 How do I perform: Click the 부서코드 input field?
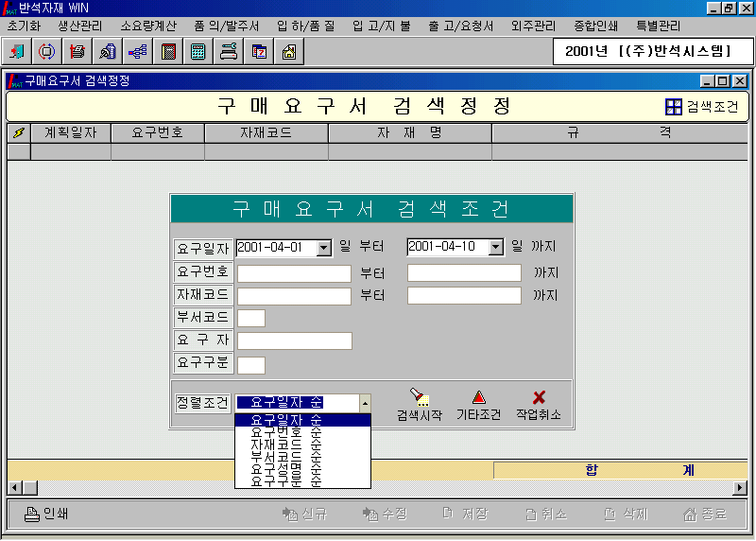(x=251, y=319)
